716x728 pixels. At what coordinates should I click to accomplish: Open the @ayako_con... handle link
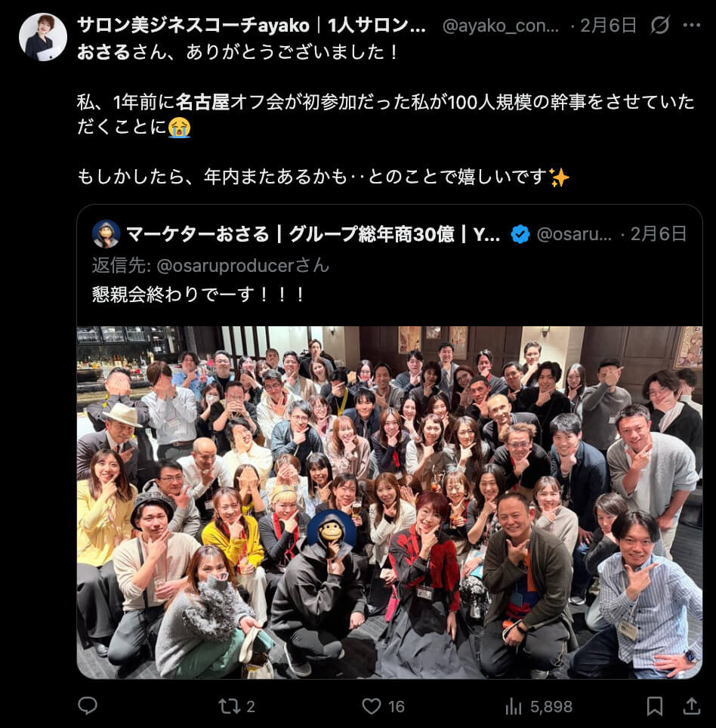pyautogui.click(x=501, y=26)
